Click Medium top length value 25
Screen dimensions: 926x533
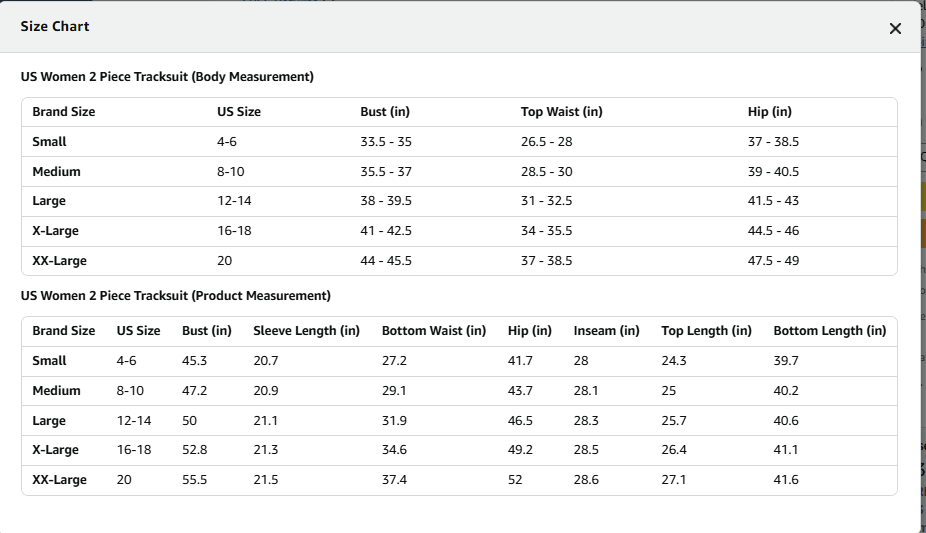point(669,391)
